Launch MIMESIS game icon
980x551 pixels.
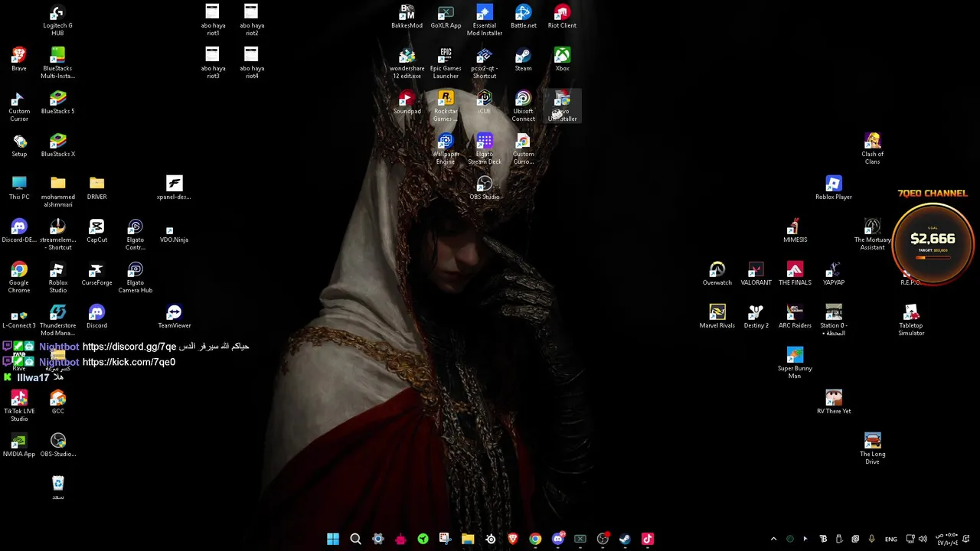click(x=795, y=231)
